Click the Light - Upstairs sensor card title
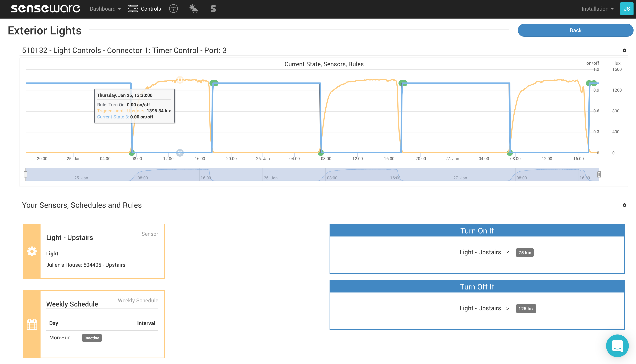Viewport: 636px width, 364px height. coord(70,237)
